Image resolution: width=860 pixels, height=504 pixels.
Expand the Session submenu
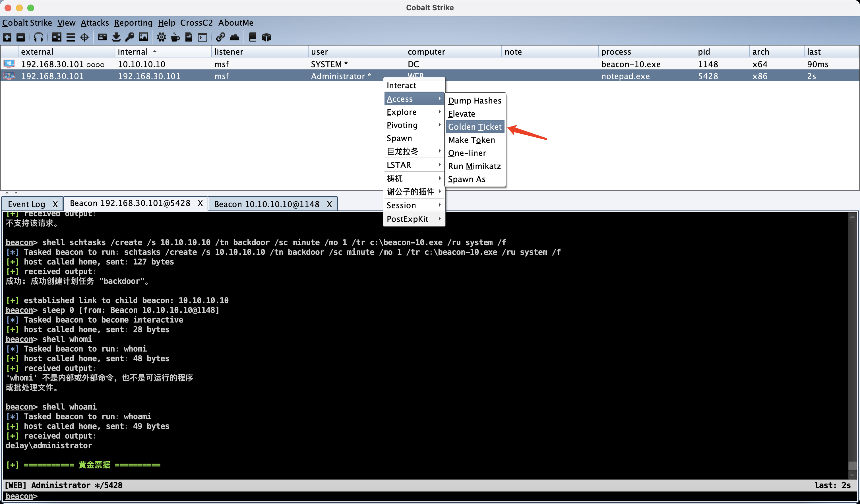[x=414, y=205]
